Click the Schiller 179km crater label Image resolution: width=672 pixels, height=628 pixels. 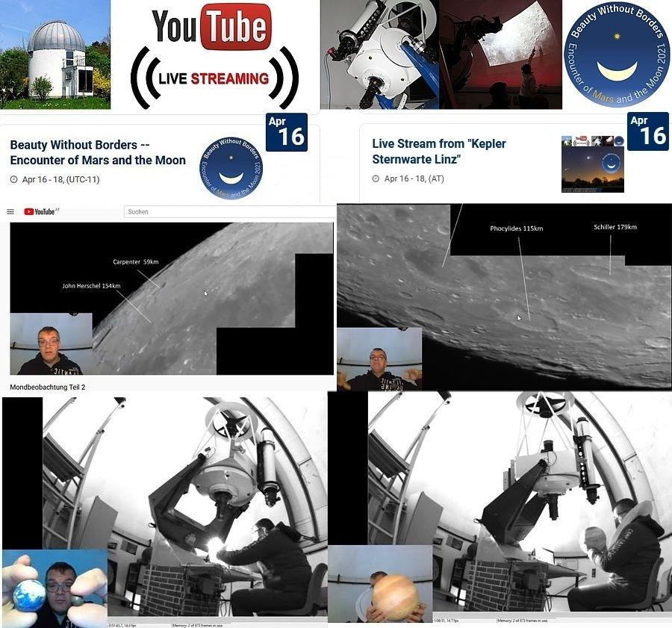[615, 227]
